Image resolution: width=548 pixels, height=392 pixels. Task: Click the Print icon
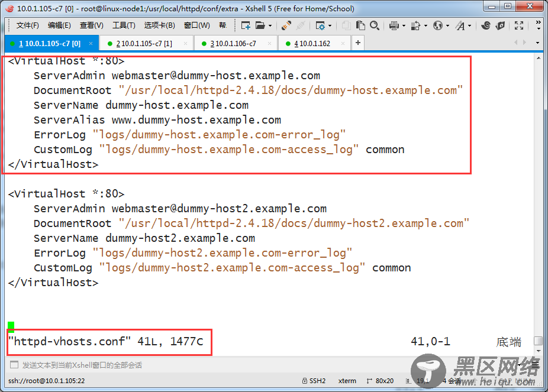coord(394,25)
